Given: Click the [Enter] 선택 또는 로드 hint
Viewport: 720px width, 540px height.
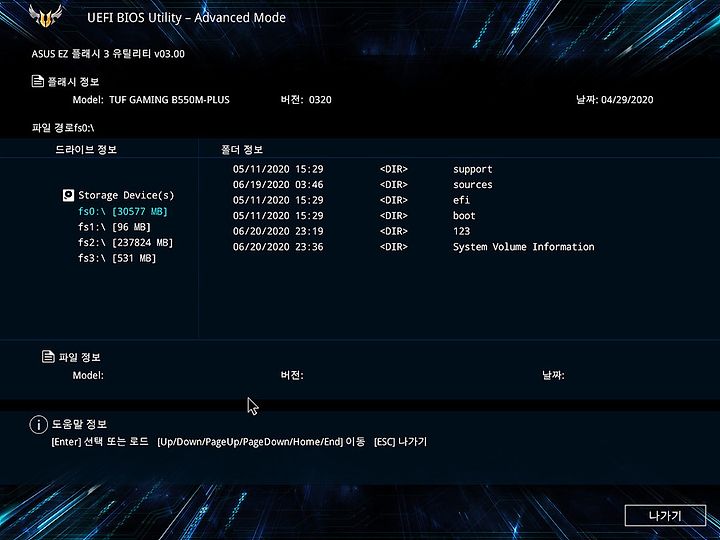Looking at the screenshot, I should click(x=100, y=442).
